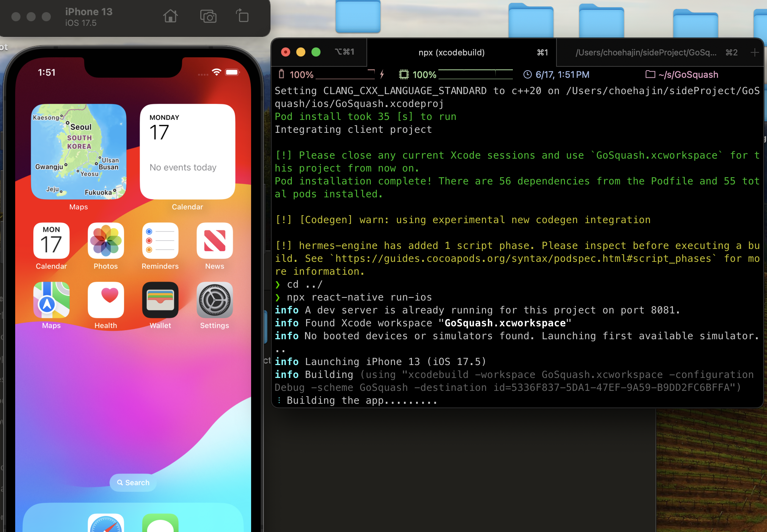Click the iPhone battery status icon
The image size is (767, 532).
(x=233, y=72)
